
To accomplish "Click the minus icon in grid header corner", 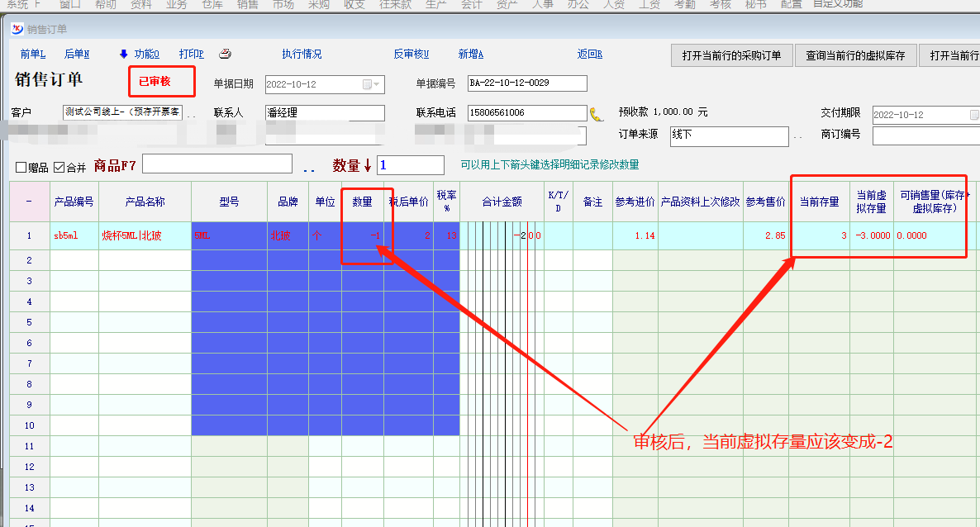I will click(29, 202).
